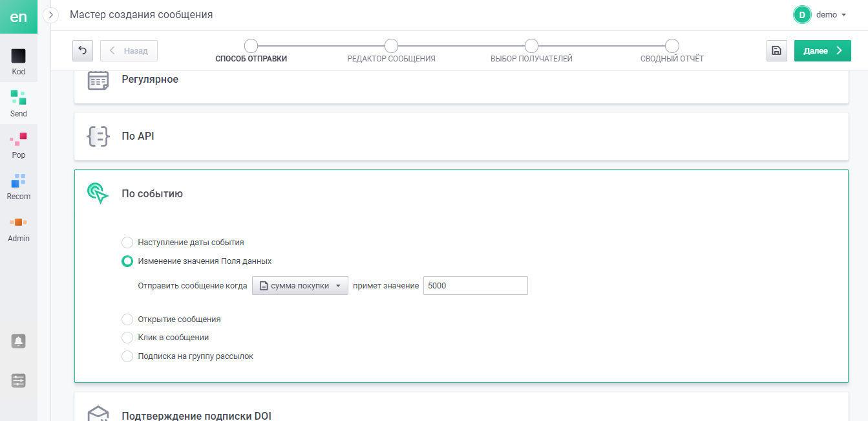Select Изменение значения Поля данных radio button
The height and width of the screenshot is (421, 868).
[x=127, y=261]
